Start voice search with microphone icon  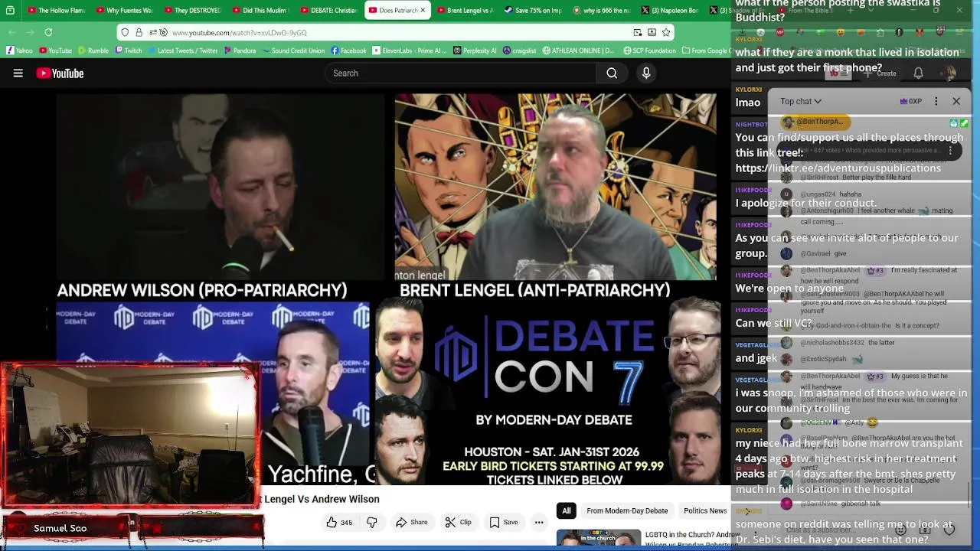tap(646, 73)
